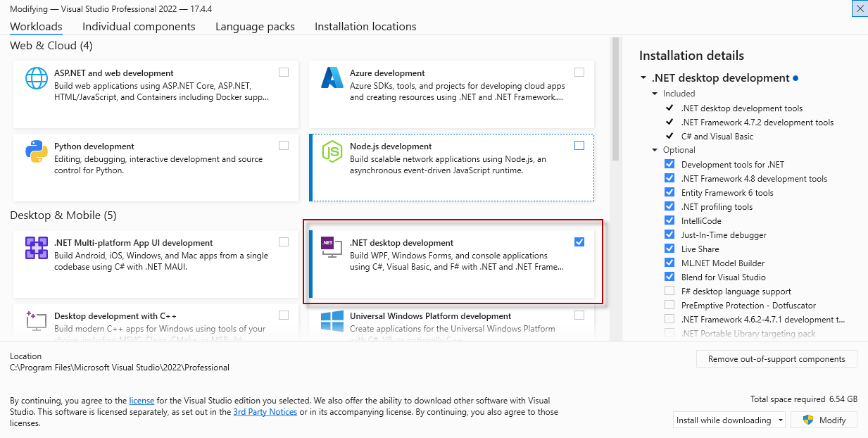The height and width of the screenshot is (438, 868).
Task: Click the .NET Multi-platform App UI icon
Action: point(37,249)
